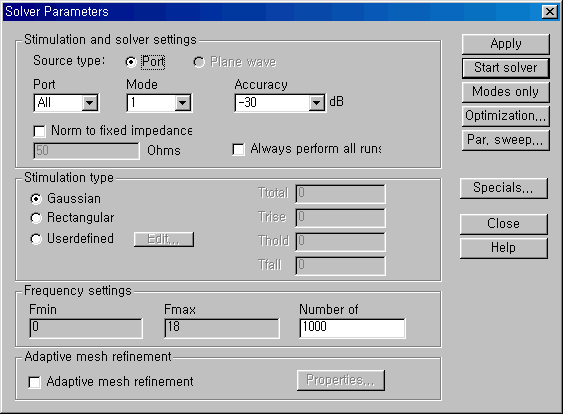The height and width of the screenshot is (414, 563).
Task: Open the Par. sweep dialog
Action: (506, 140)
